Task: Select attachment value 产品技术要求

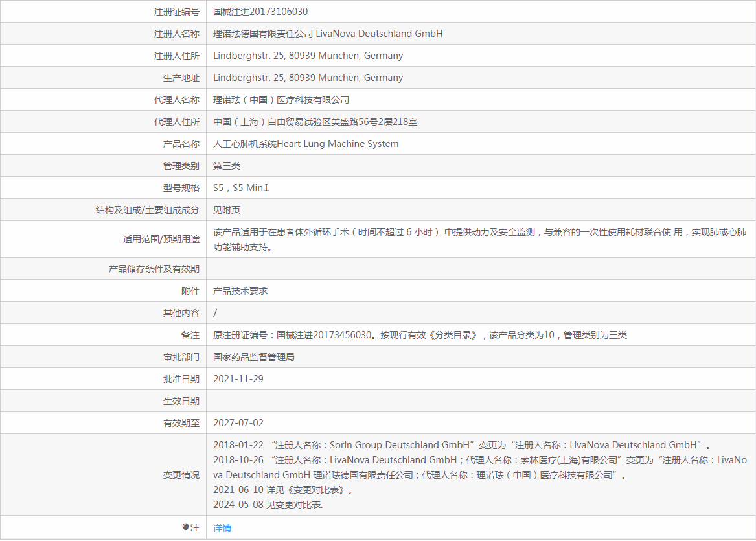Action: pyautogui.click(x=240, y=292)
